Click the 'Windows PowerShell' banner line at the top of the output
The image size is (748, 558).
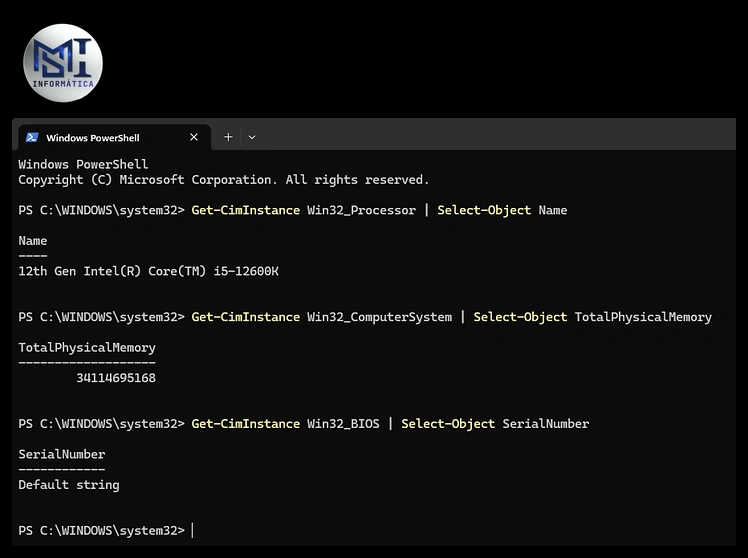coord(83,165)
